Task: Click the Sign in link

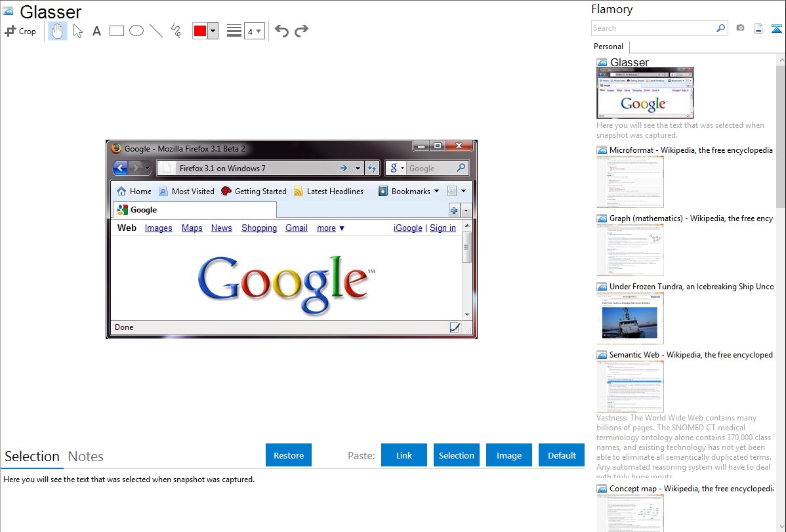Action: pos(443,228)
